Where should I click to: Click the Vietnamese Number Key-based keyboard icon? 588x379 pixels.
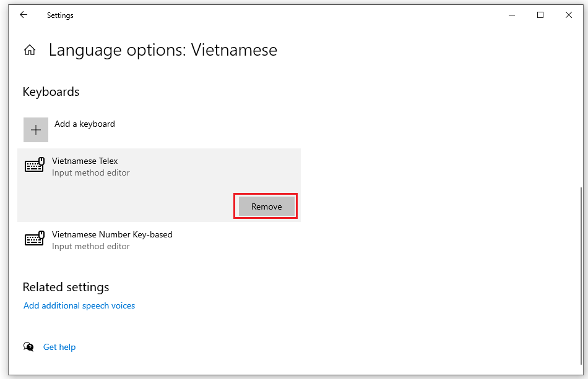pos(34,239)
